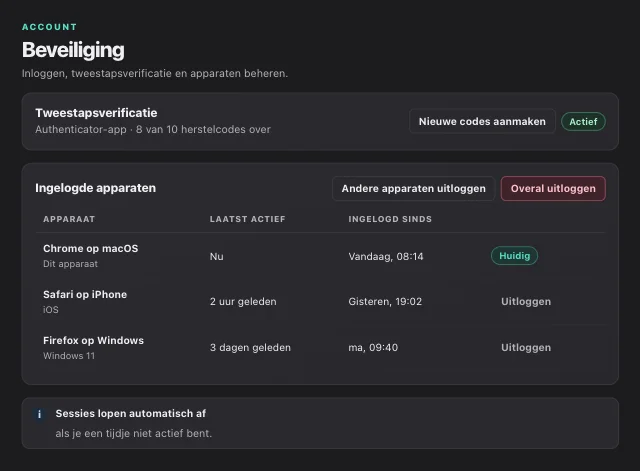This screenshot has width=640, height=471.
Task: Click the red Overal uitloggen button
Action: pos(553,189)
